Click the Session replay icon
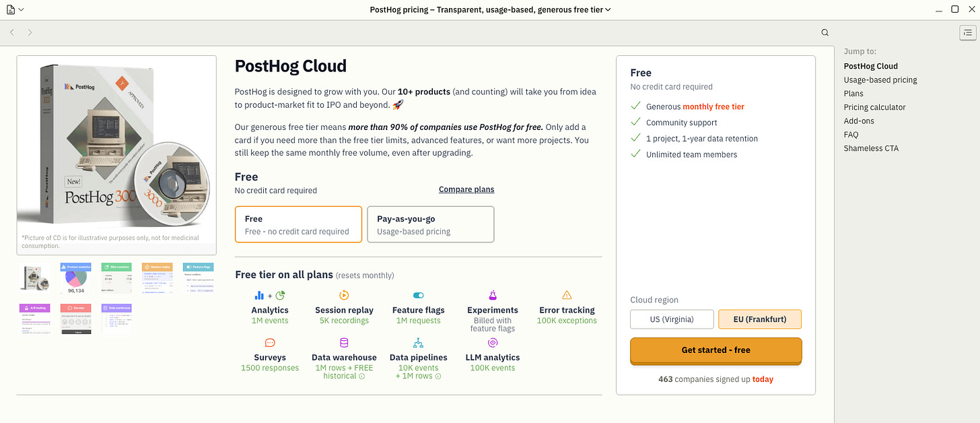 point(344,295)
